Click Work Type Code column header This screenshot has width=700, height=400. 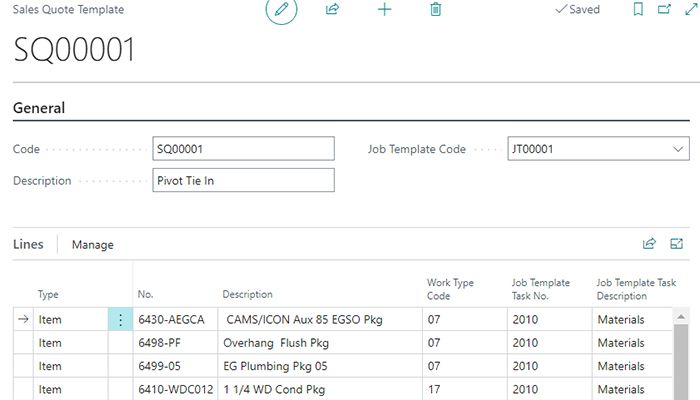click(x=450, y=289)
